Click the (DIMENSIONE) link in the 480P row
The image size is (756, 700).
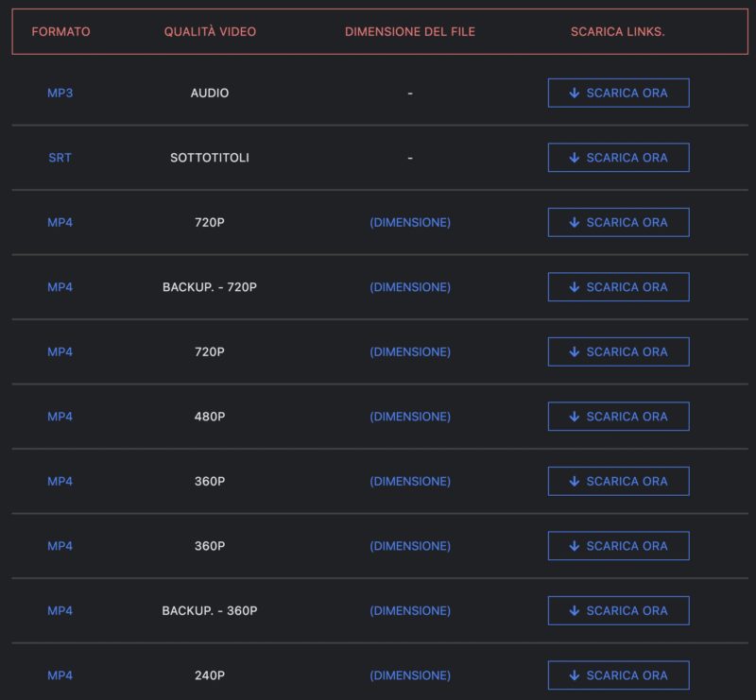410,417
